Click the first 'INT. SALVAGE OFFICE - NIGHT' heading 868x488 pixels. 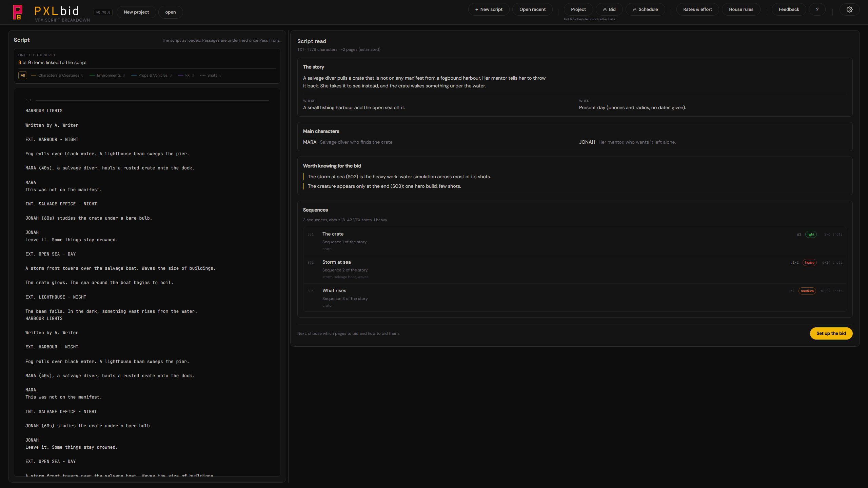pyautogui.click(x=61, y=204)
